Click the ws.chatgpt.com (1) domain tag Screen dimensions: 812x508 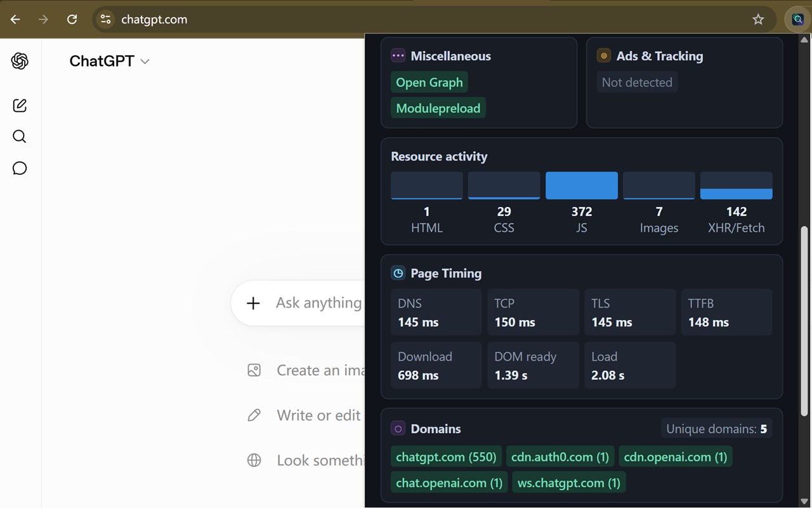click(569, 483)
